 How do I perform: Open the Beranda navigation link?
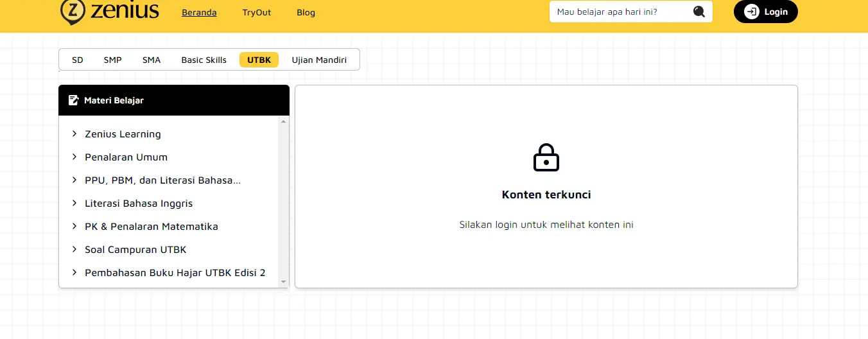coord(199,12)
